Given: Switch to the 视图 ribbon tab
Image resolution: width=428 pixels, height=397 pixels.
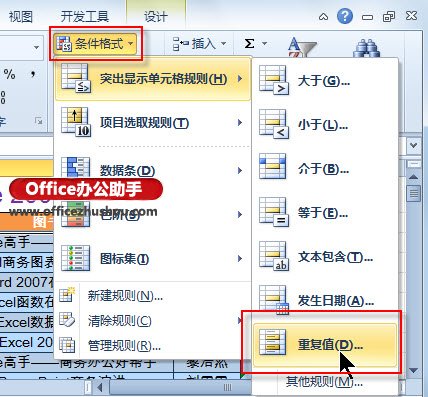Looking at the screenshot, I should coord(21,16).
